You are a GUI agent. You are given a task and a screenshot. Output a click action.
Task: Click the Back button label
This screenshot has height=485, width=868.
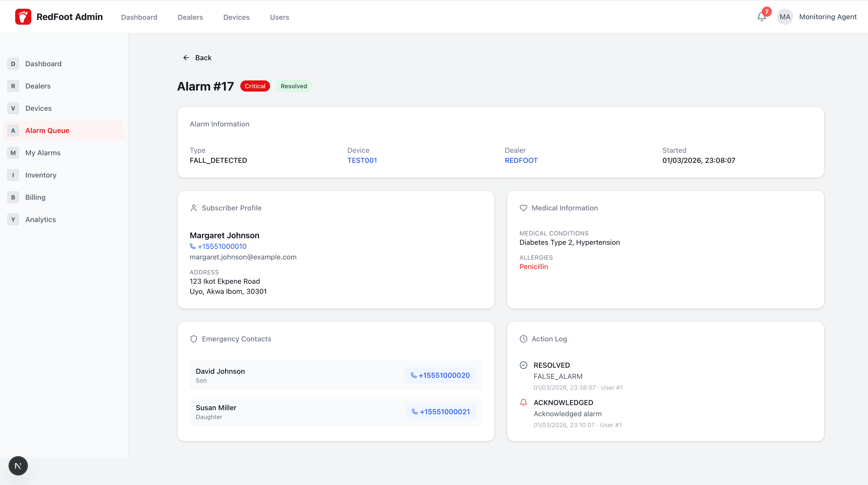coord(203,58)
